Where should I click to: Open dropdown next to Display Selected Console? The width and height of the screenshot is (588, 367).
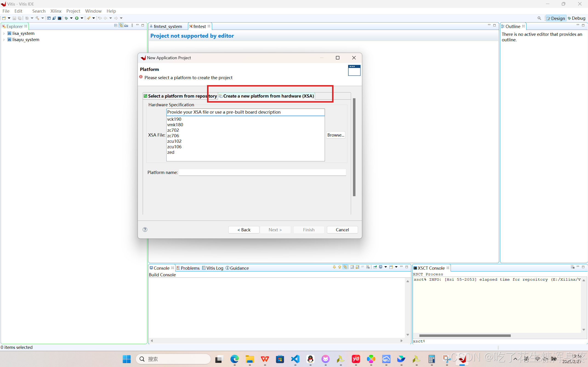386,267
